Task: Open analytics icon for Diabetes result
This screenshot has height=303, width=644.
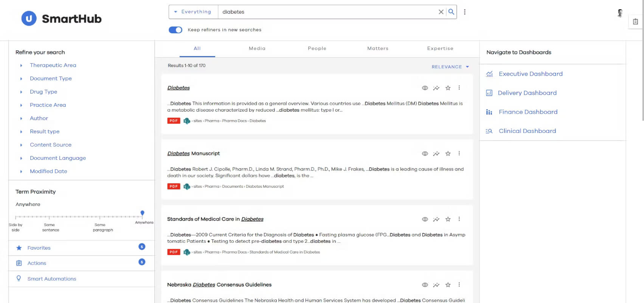Action: coord(436,88)
